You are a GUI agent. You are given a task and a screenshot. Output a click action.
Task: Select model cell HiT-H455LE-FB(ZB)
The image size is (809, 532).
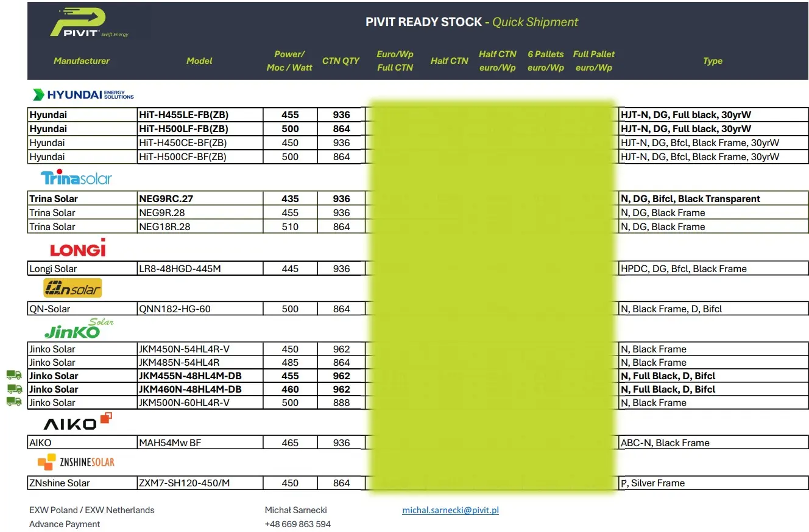pyautogui.click(x=200, y=114)
